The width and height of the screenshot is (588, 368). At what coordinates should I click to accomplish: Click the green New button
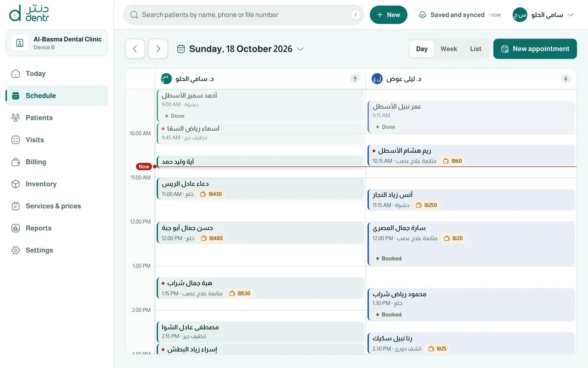[388, 15]
